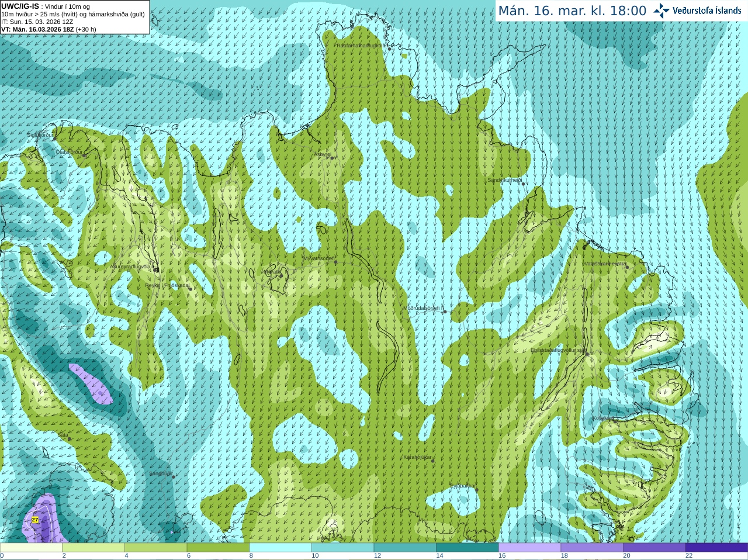Image resolution: width=748 pixels, height=560 pixels.
Task: Click the IT: Sun. 15. 03. 2026 12Z line
Action: [37, 22]
